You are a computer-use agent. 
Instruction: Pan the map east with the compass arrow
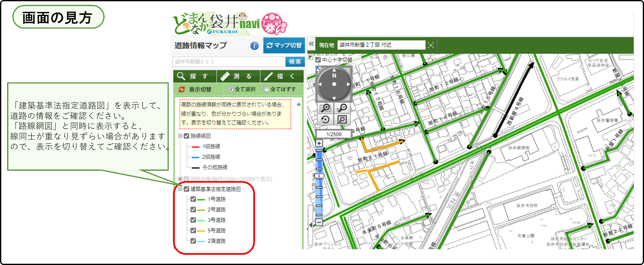click(x=348, y=84)
